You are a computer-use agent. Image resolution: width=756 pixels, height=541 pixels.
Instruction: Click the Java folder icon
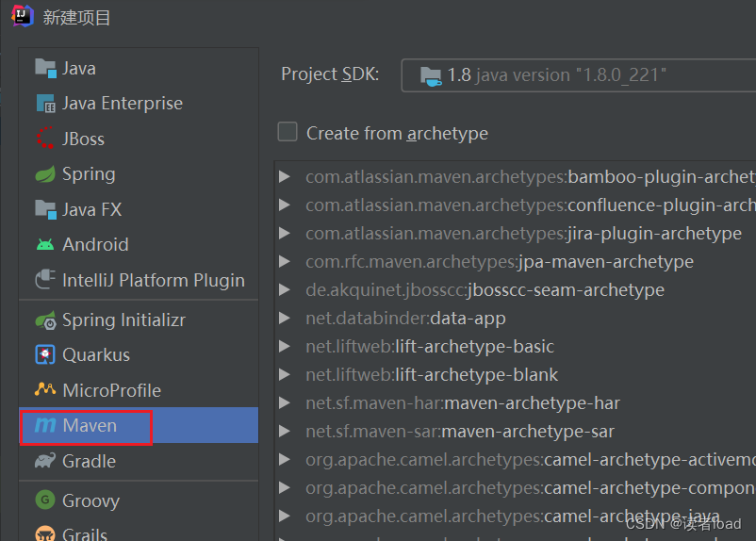(46, 68)
